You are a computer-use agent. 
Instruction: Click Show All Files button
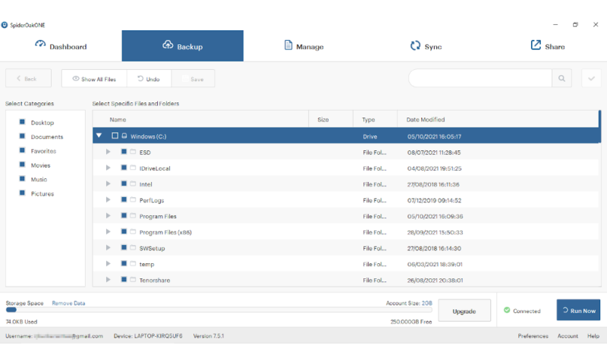pos(94,79)
